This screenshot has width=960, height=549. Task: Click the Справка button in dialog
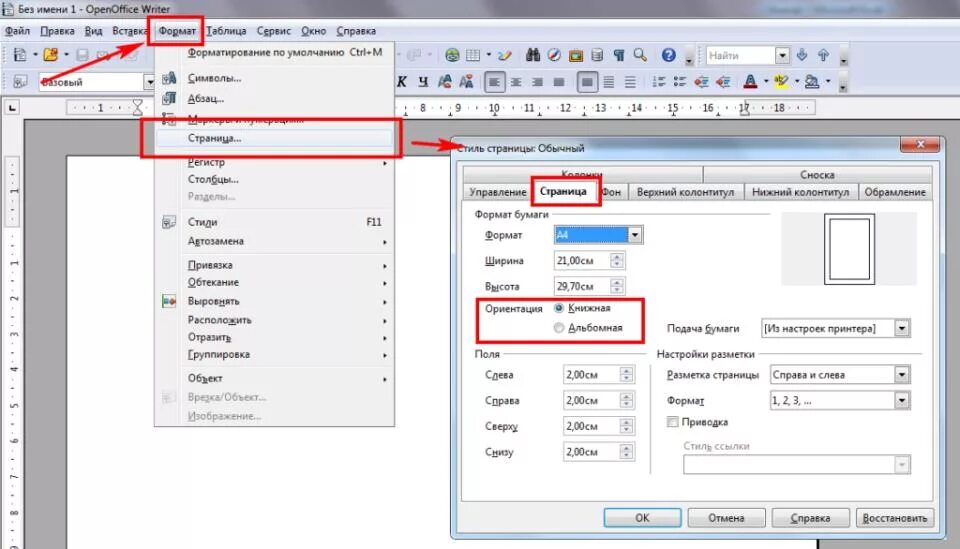[x=810, y=518]
